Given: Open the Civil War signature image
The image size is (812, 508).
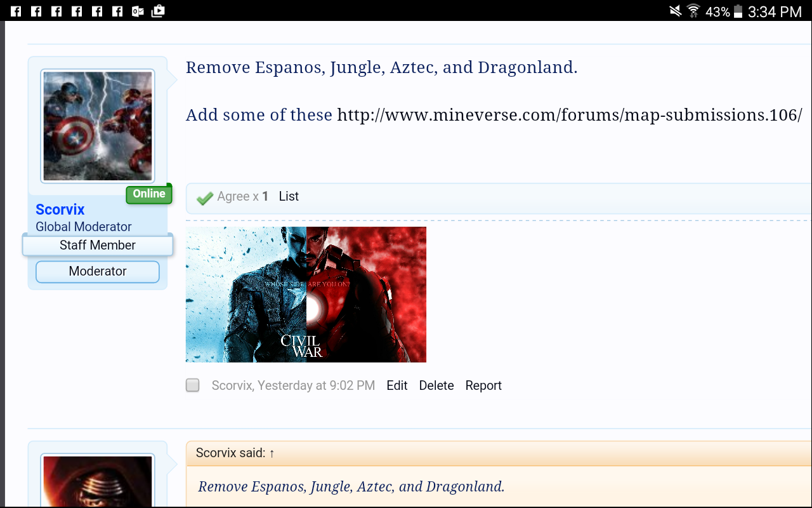Looking at the screenshot, I should point(306,295).
